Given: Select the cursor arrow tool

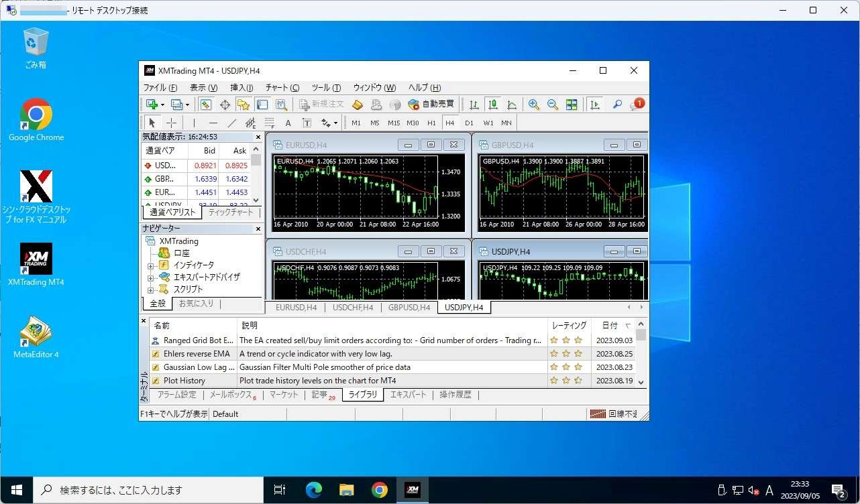Looking at the screenshot, I should [152, 123].
